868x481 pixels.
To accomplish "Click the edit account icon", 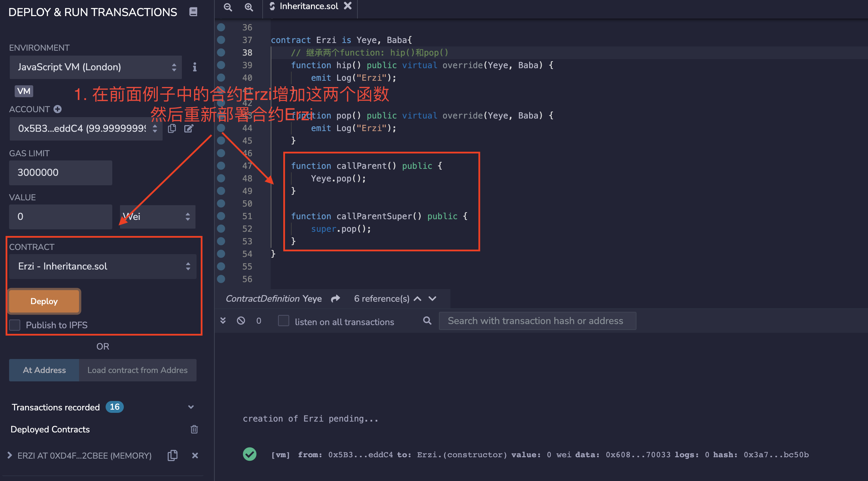I will point(189,129).
